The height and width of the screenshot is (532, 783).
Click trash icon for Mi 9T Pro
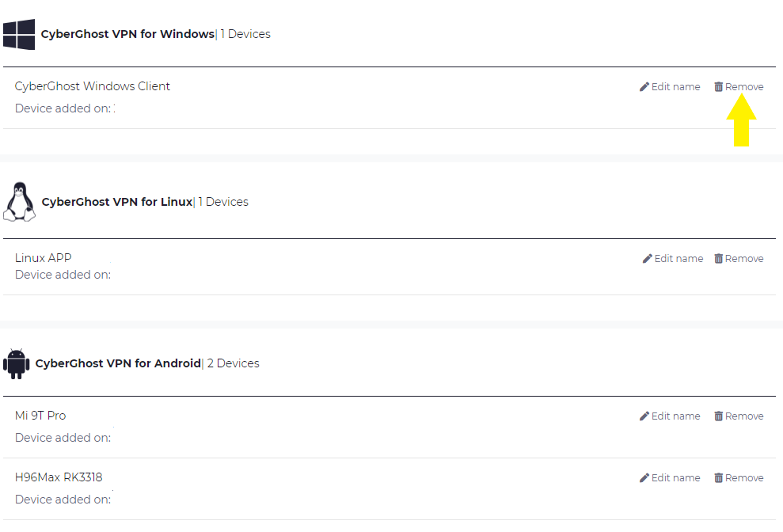pyautogui.click(x=719, y=416)
